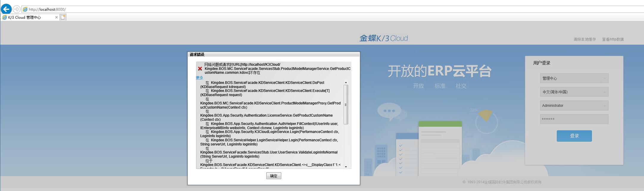Click the 登录 login button
This screenshot has height=191, width=644.
coord(574,136)
